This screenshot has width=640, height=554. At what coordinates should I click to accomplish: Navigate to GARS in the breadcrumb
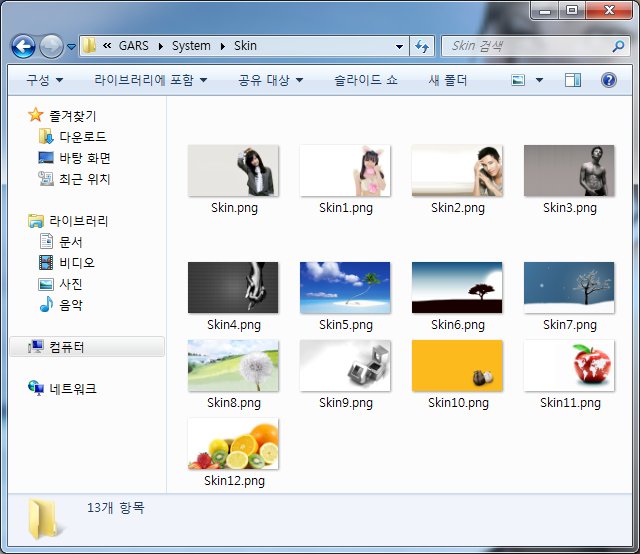pyautogui.click(x=133, y=46)
